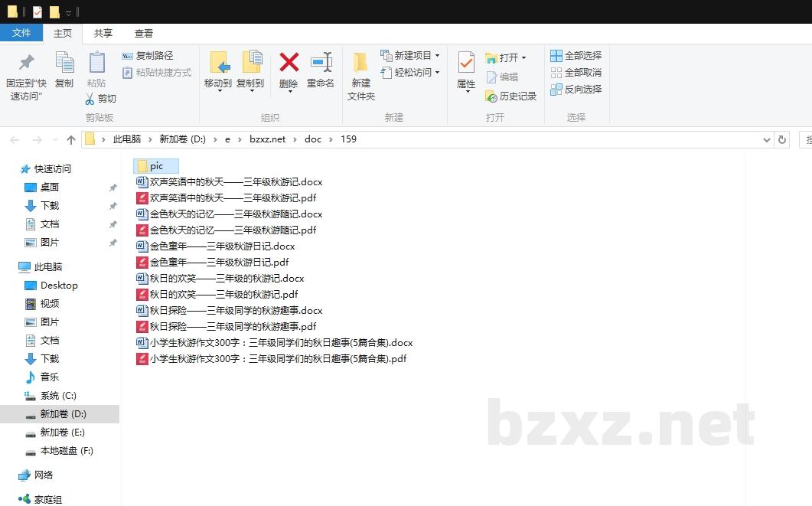The image size is (812, 506).
Task: Click the red Delete (删除) icon
Action: 289,64
